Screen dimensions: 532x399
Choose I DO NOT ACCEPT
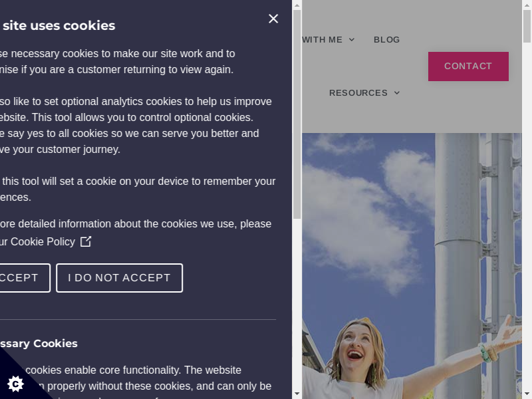click(119, 278)
